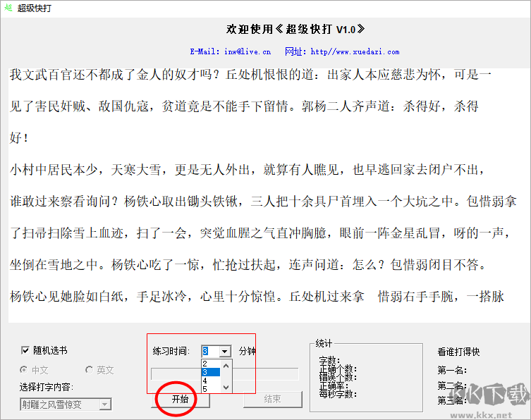Toggle the 随机选书 checkbox

pos(25,350)
